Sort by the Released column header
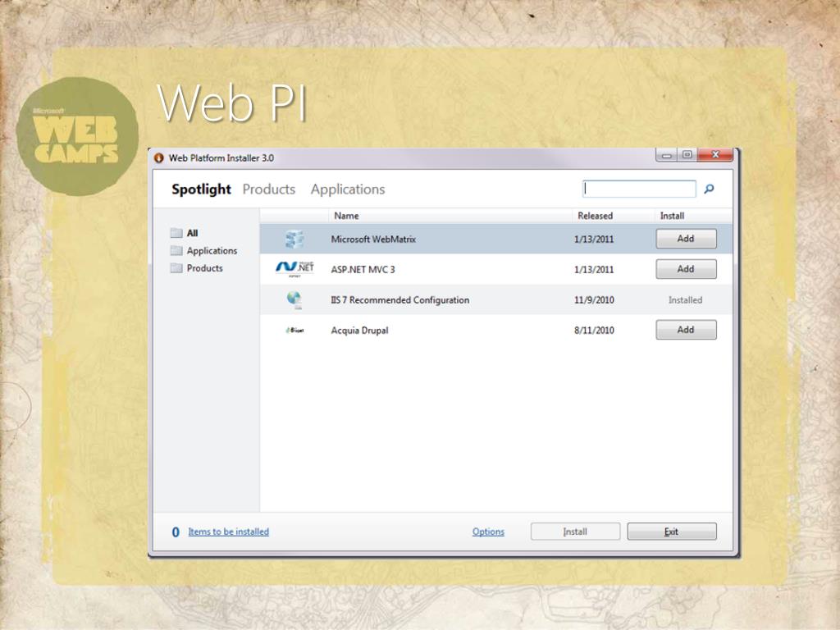The height and width of the screenshot is (630, 840). (x=596, y=216)
